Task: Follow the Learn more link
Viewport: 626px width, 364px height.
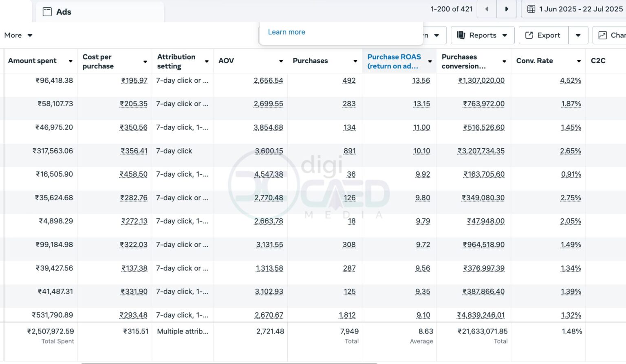Action: 286,32
